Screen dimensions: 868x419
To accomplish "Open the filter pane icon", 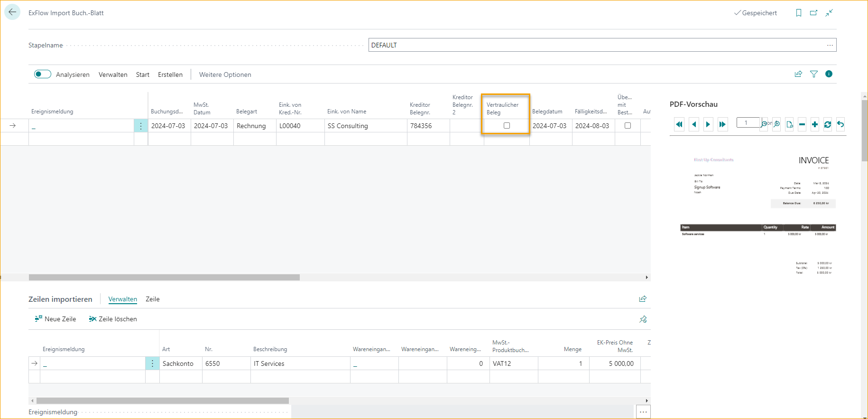I will click(814, 74).
